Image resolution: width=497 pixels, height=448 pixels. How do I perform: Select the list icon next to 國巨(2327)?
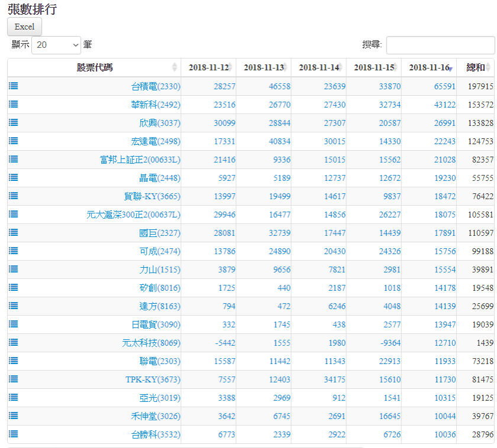click(x=14, y=232)
